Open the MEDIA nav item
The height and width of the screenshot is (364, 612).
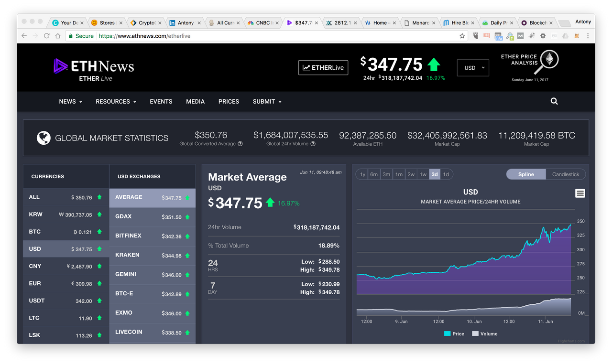tap(195, 101)
